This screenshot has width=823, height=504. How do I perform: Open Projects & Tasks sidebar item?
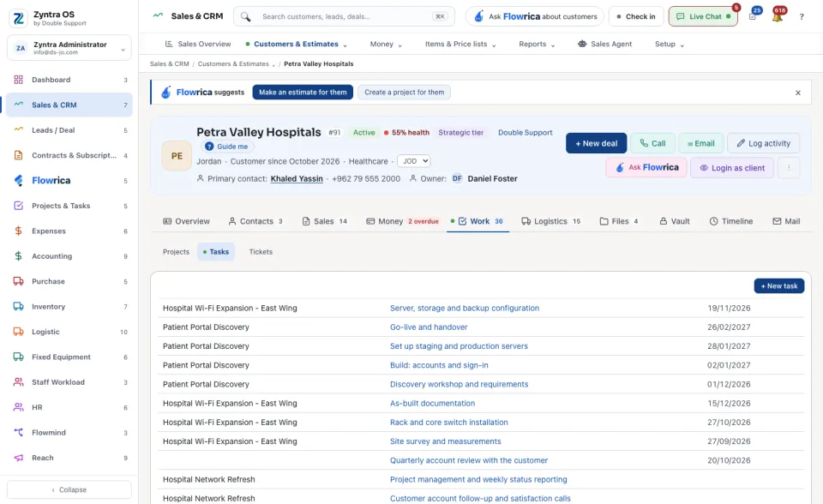point(69,206)
